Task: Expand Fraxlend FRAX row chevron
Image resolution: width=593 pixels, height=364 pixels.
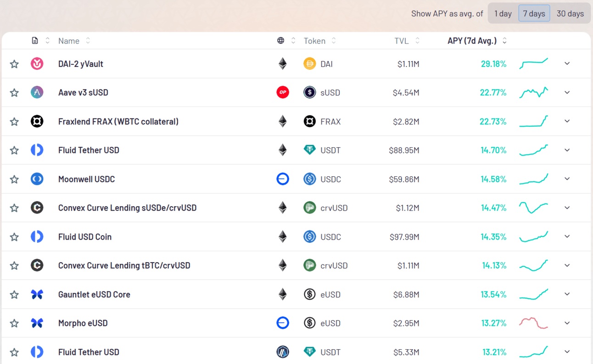Action: [567, 121]
